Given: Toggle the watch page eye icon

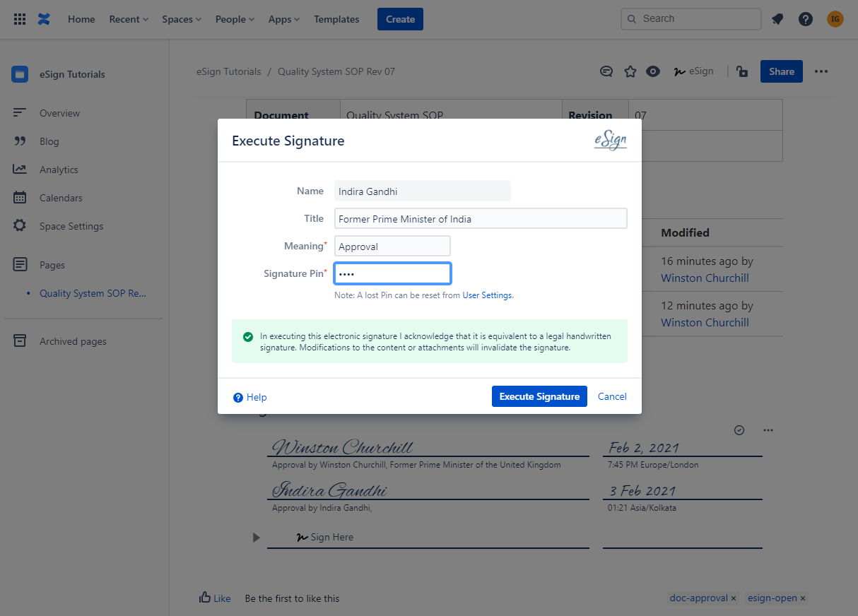Looking at the screenshot, I should click(x=653, y=71).
